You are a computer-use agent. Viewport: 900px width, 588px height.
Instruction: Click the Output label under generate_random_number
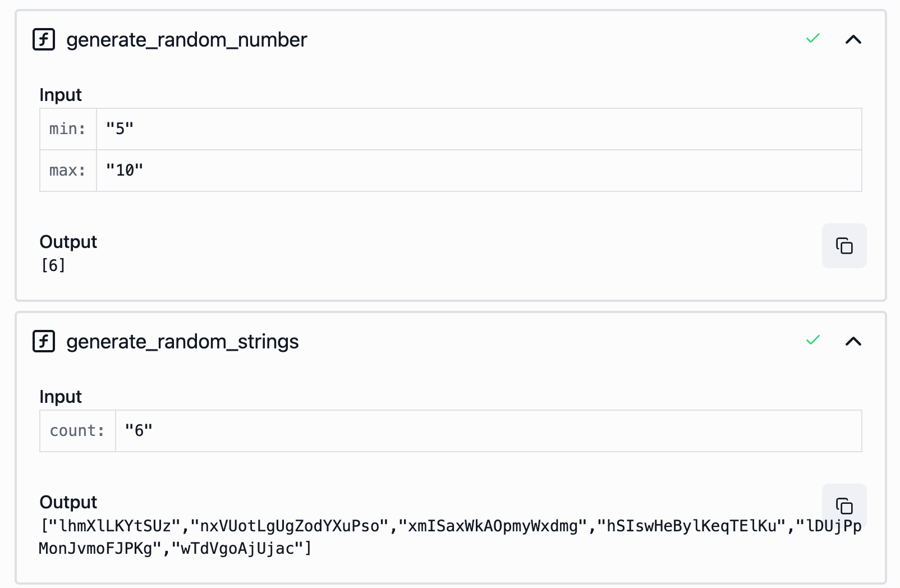[68, 241]
